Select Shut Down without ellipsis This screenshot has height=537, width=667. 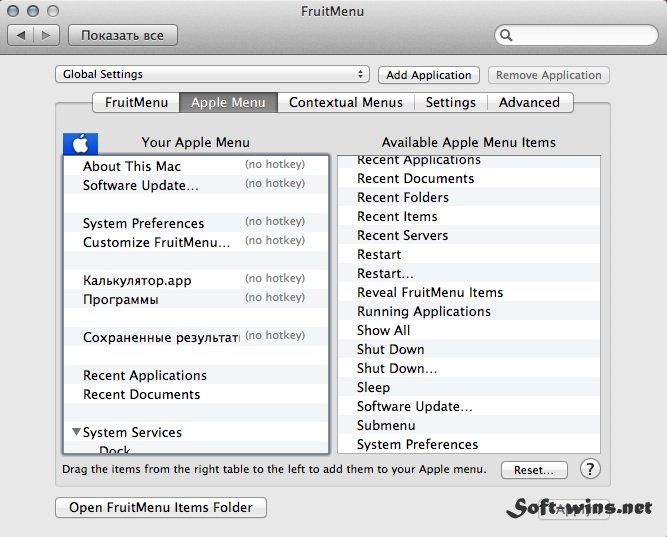(469, 349)
